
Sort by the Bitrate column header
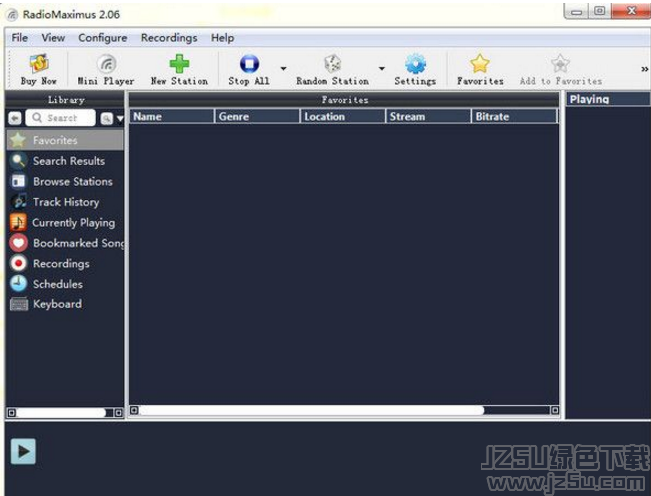(514, 116)
